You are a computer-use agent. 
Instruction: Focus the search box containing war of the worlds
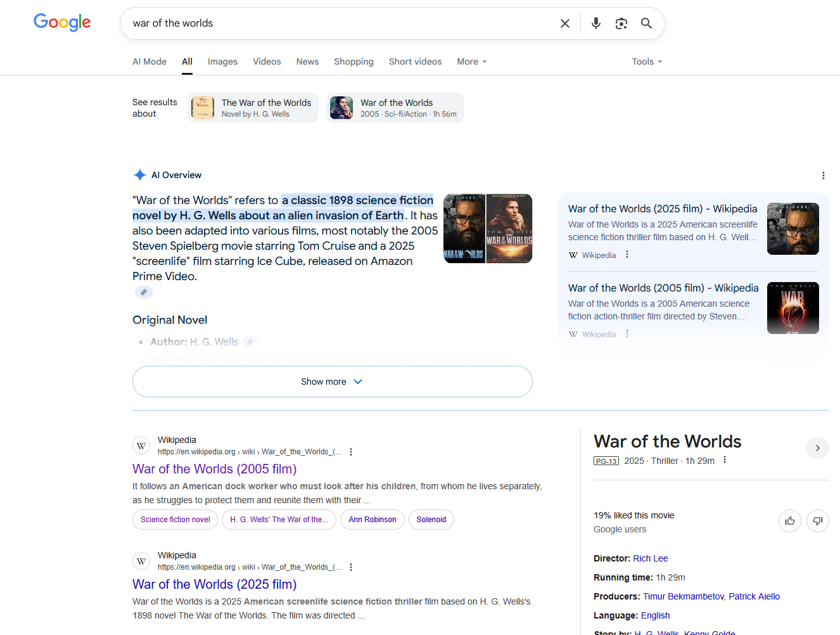[342, 23]
